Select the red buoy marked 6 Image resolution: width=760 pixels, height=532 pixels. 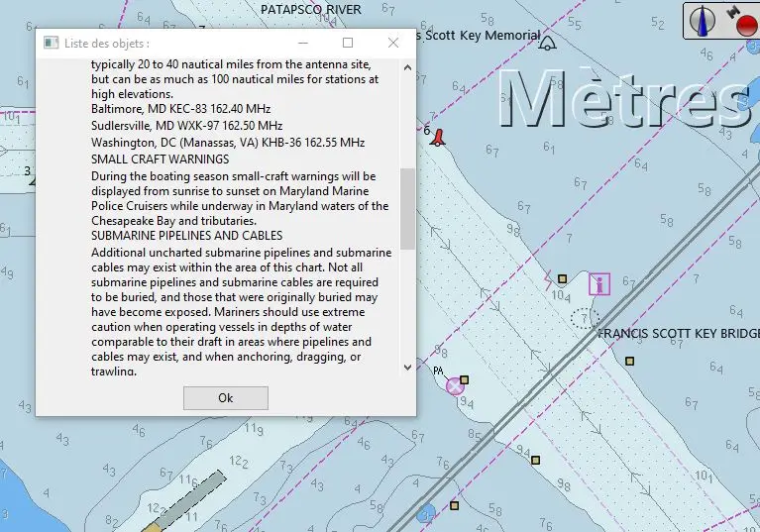437,138
